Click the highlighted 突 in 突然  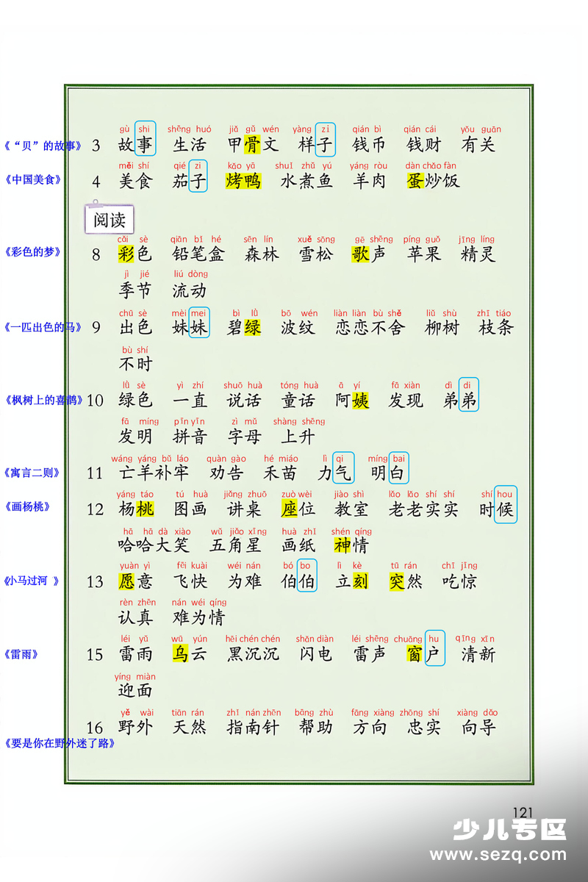pyautogui.click(x=397, y=582)
